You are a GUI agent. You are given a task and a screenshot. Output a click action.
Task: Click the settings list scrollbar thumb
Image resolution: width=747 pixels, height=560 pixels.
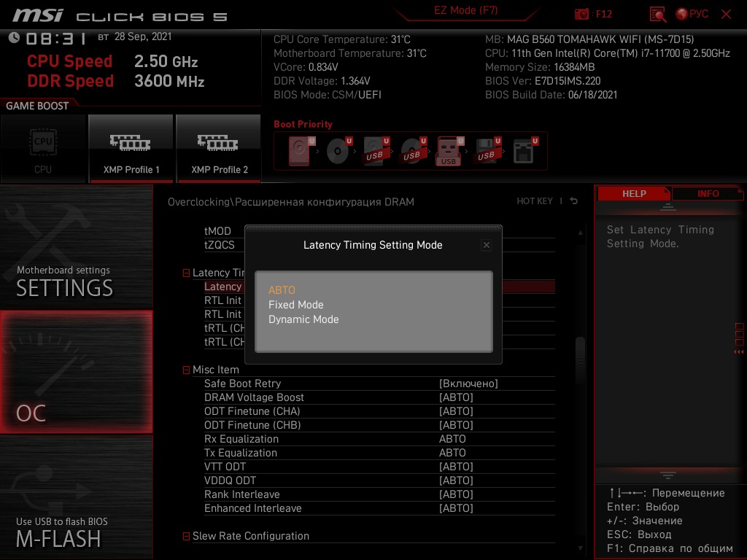[x=580, y=360]
